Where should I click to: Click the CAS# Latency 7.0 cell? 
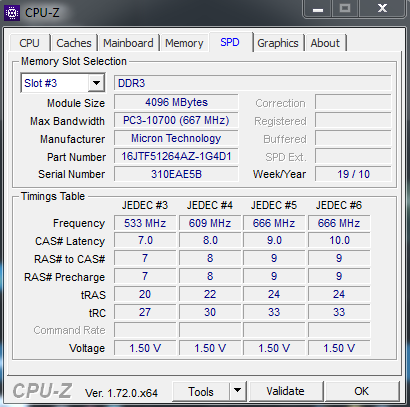pos(145,240)
